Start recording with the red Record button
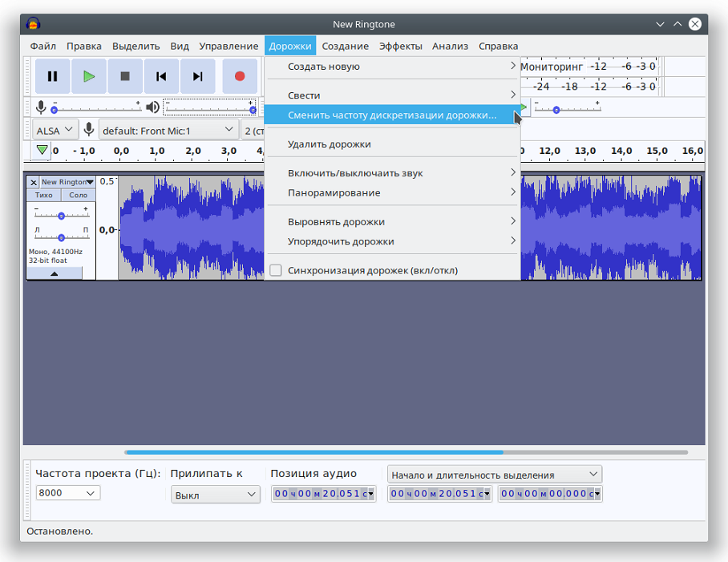Viewport: 728px width, 562px height. (x=239, y=76)
